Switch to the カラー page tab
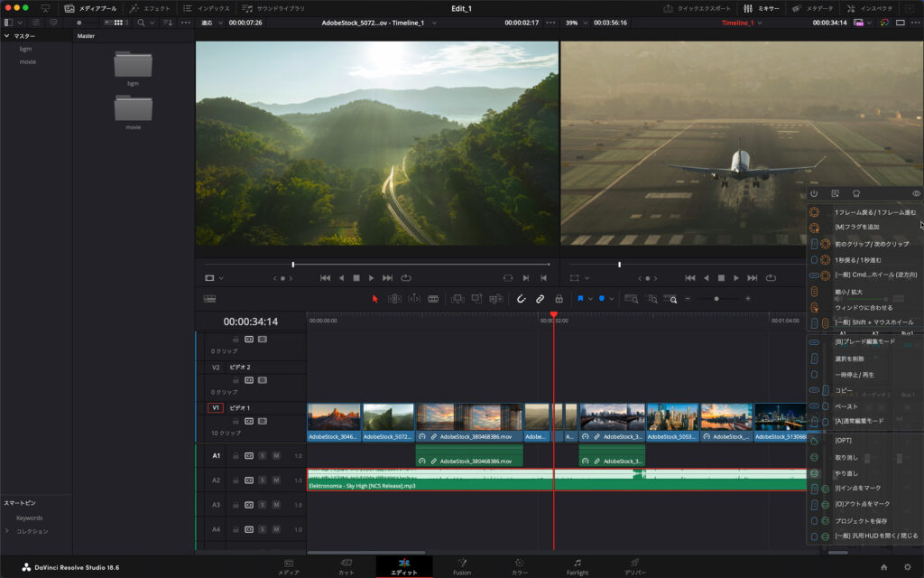This screenshot has height=578, width=924. (519, 567)
